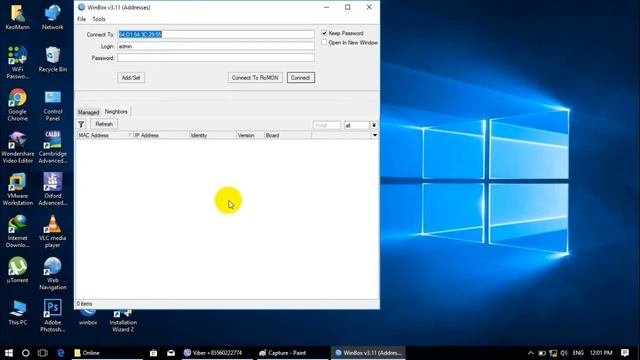The height and width of the screenshot is (360, 640).
Task: Open Cambridge Advanced dictionary icon
Action: (52, 147)
